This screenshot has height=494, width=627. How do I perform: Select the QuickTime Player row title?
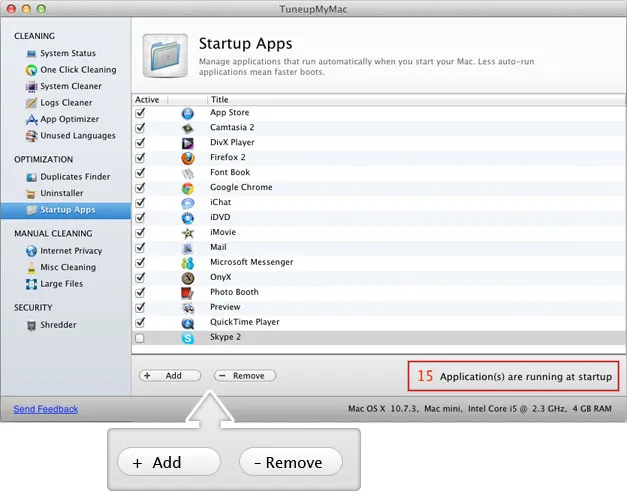coord(245,322)
